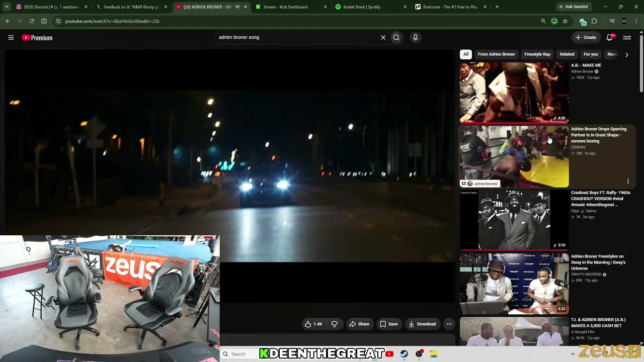This screenshot has width=644, height=362.
Task: Select the All filter chip
Action: coord(466,54)
